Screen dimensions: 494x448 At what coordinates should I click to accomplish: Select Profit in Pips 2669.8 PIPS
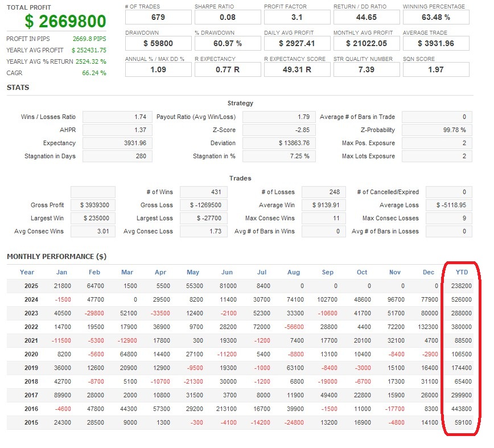tap(89, 39)
